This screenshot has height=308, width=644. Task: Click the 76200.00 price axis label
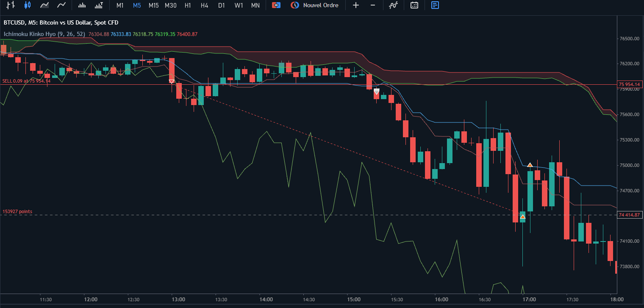coord(629,64)
